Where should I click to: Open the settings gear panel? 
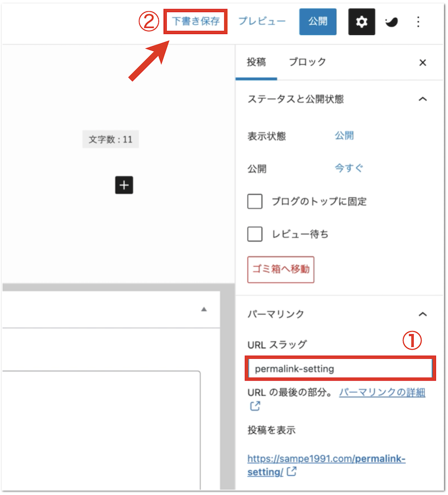361,22
